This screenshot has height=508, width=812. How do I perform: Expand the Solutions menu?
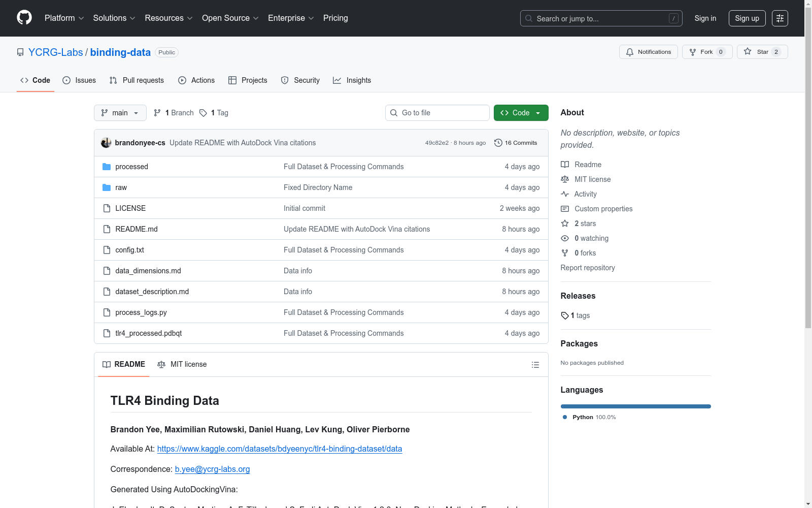point(114,18)
